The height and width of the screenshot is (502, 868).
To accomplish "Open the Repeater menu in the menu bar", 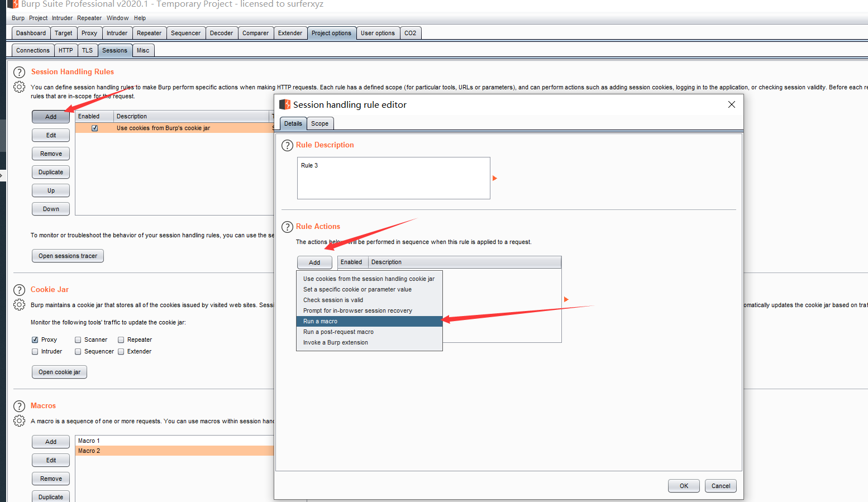I will point(89,18).
